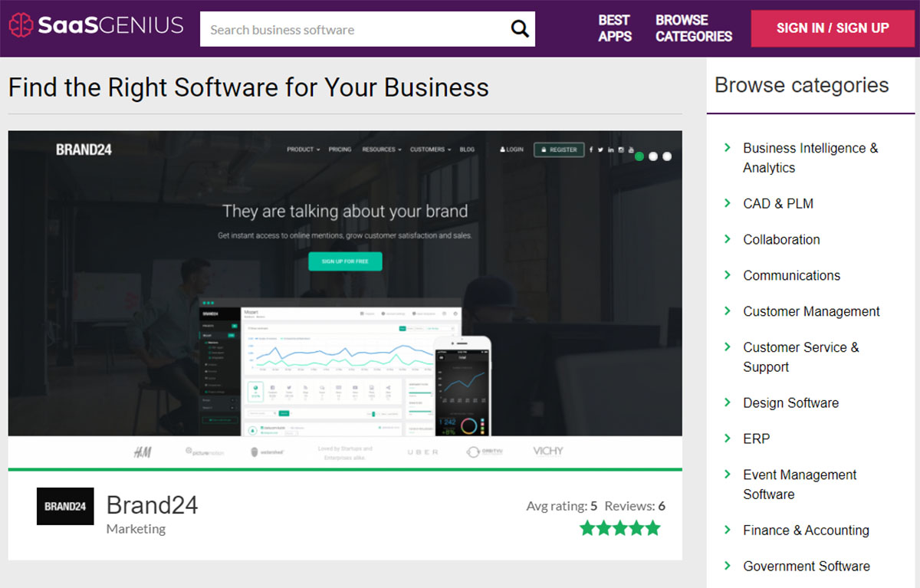Click the search magnifier icon
This screenshot has width=920, height=588.
(x=520, y=29)
